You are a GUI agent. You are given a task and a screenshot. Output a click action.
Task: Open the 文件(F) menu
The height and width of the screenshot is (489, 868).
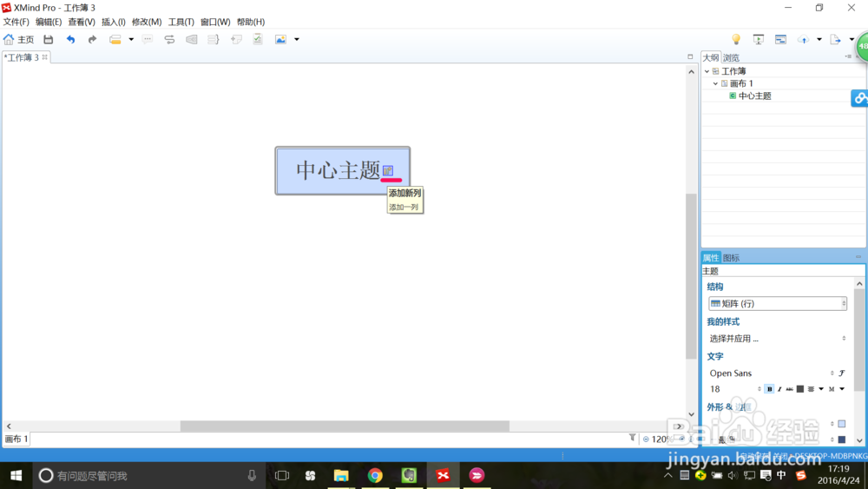(x=16, y=22)
